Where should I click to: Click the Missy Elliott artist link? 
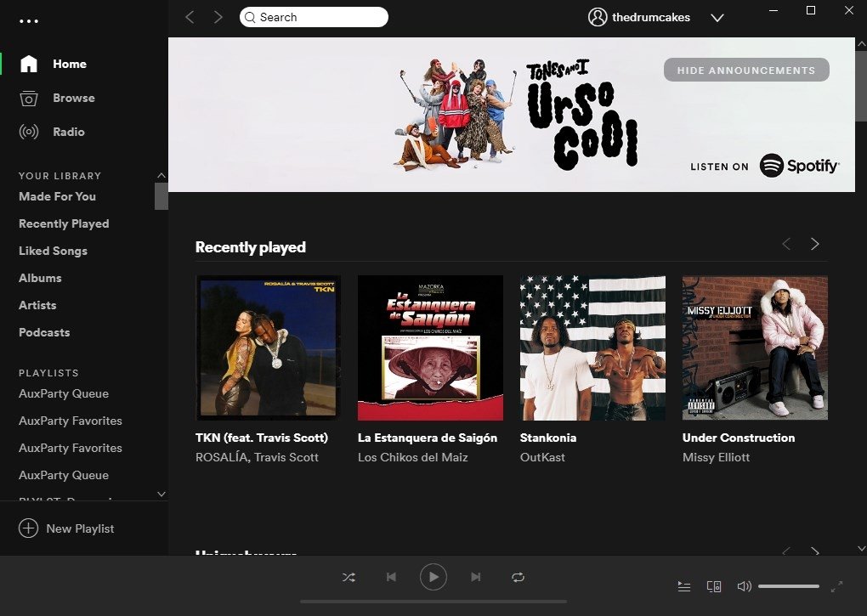(x=716, y=457)
